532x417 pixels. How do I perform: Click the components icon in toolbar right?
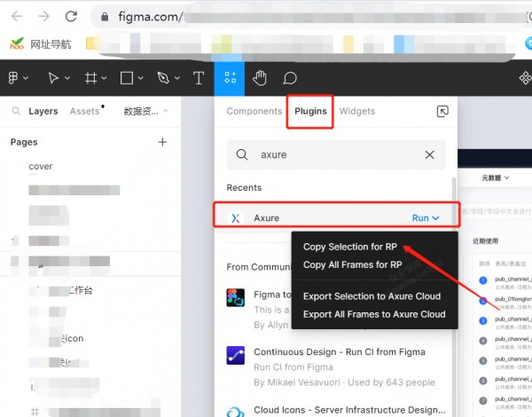525,78
